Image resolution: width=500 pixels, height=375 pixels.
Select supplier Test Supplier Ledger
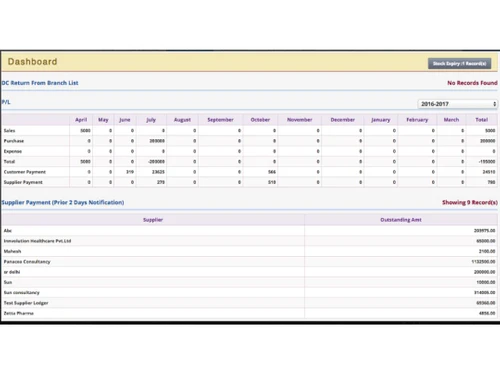pyautogui.click(x=26, y=303)
